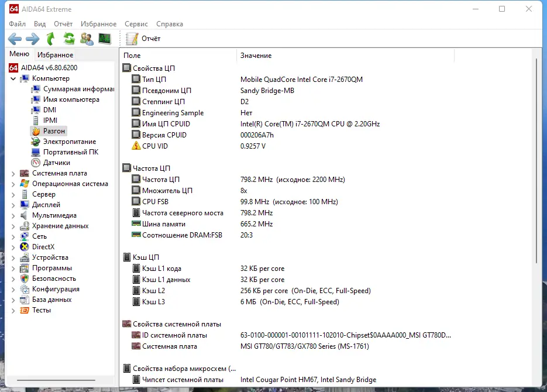Expand the Хранение данных node
The height and width of the screenshot is (392, 547).
(13, 226)
